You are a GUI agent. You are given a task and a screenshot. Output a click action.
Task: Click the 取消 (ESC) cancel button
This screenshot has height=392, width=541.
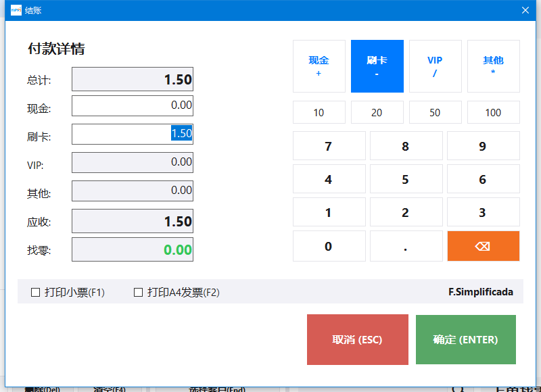pos(358,339)
